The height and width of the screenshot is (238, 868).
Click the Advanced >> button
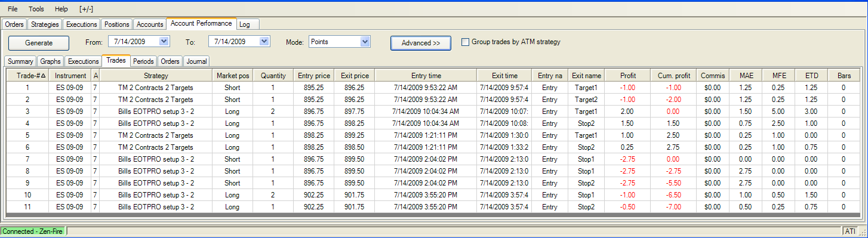pyautogui.click(x=421, y=43)
